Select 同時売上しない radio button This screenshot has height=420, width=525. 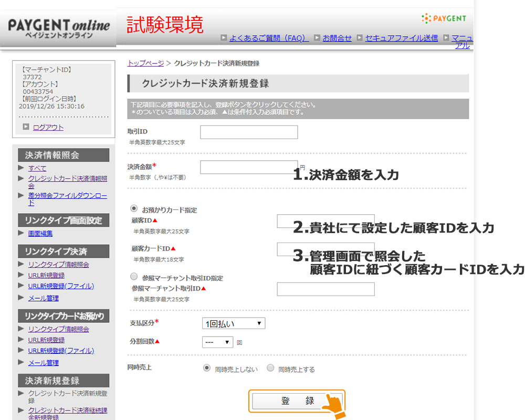tap(207, 368)
